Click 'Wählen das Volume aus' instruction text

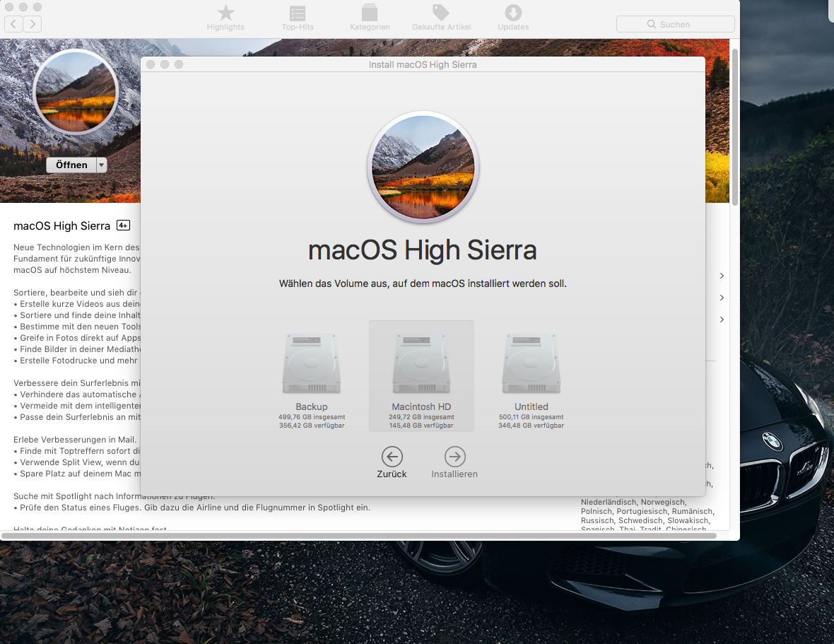click(423, 283)
